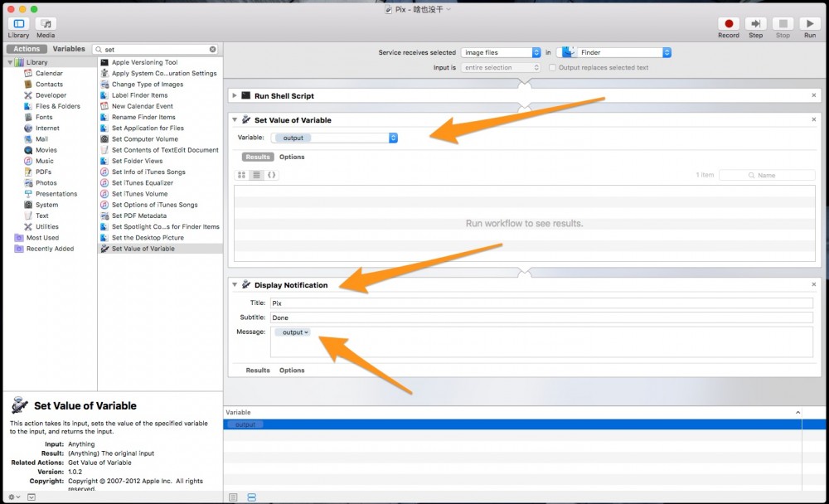Clear the search field containing set
Viewport: 829px width, 504px height.
tap(212, 48)
